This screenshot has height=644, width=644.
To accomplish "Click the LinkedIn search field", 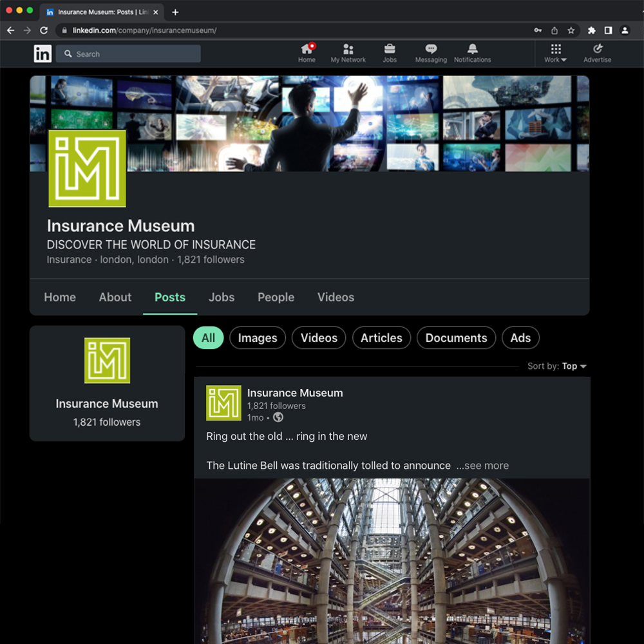I will [128, 54].
